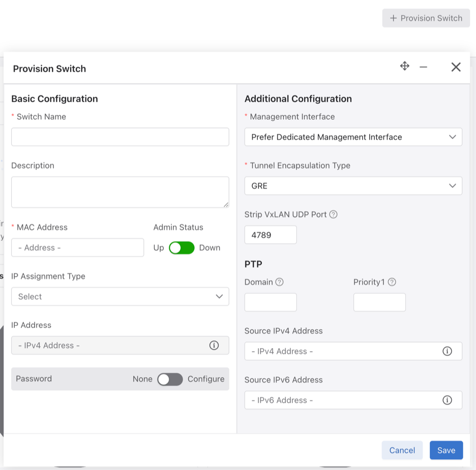Click the Save button

pyautogui.click(x=446, y=450)
